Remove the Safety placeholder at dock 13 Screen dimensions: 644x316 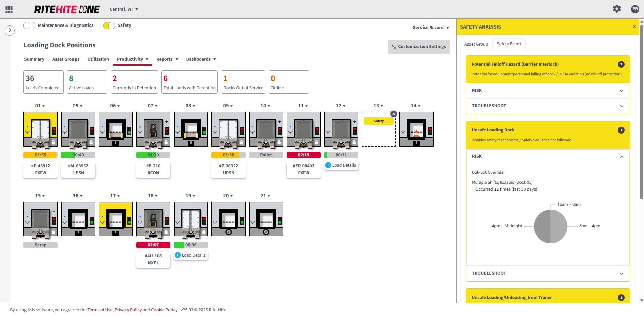394,114
